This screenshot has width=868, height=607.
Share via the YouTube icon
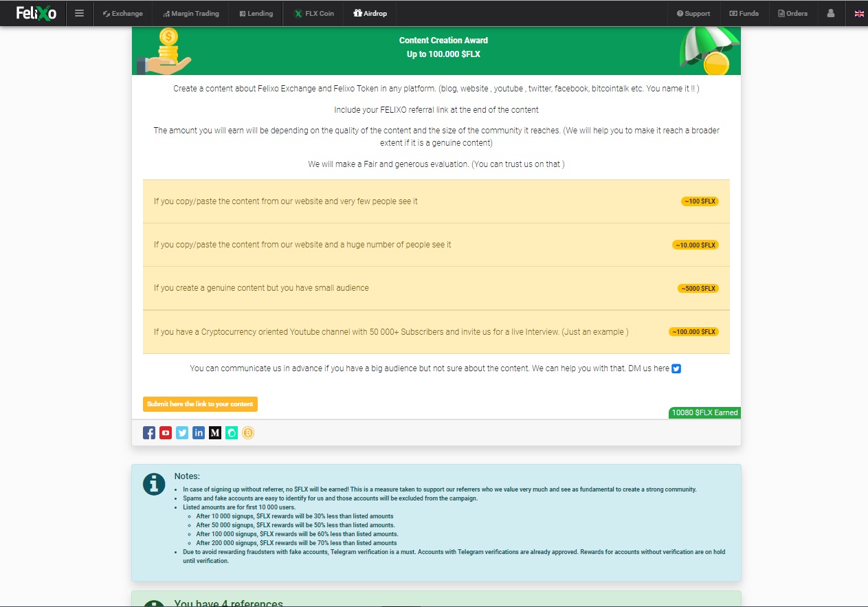click(x=166, y=432)
